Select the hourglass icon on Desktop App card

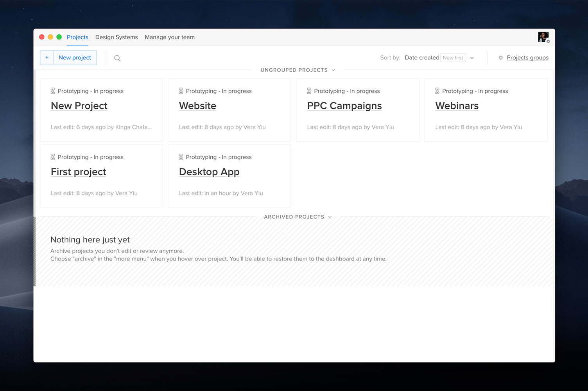pyautogui.click(x=181, y=156)
